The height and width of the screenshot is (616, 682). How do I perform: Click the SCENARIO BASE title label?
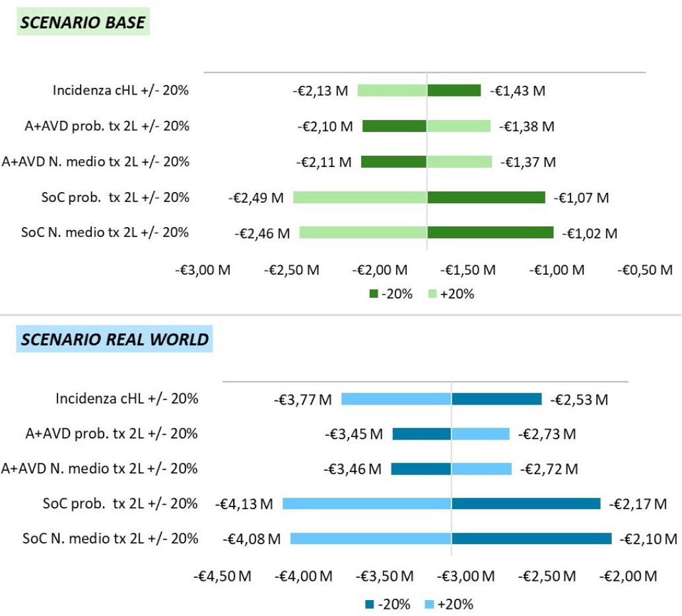(83, 22)
